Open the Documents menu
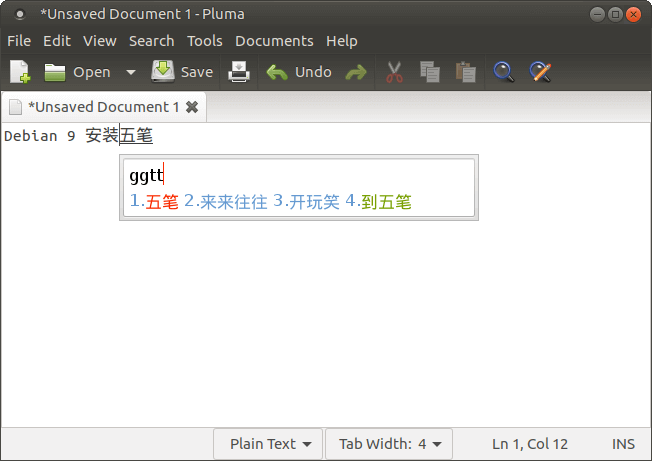652x461 pixels. pyautogui.click(x=274, y=41)
